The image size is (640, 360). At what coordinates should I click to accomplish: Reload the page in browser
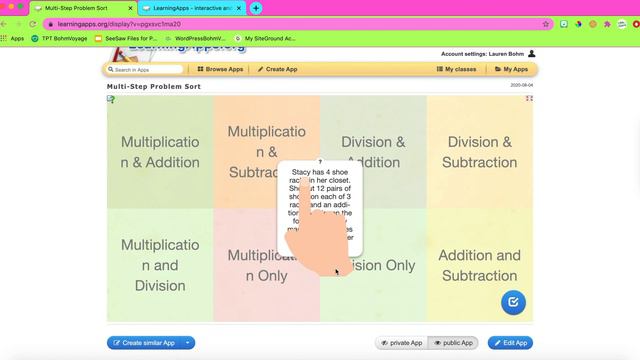33,24
